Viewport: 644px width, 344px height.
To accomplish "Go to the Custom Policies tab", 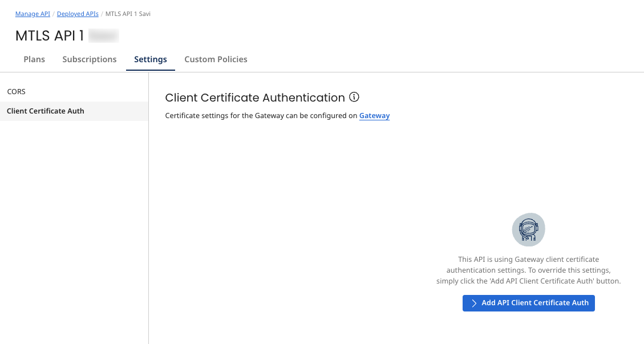I will (216, 59).
